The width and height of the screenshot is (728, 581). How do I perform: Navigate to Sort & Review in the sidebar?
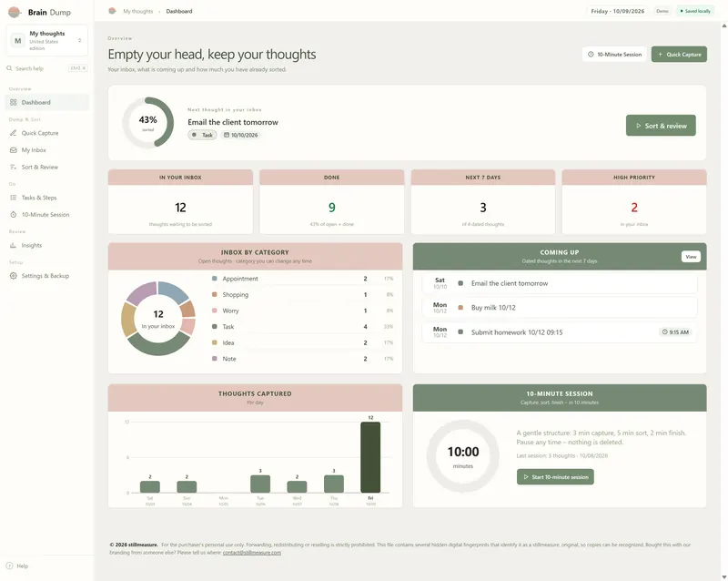pyautogui.click(x=47, y=167)
